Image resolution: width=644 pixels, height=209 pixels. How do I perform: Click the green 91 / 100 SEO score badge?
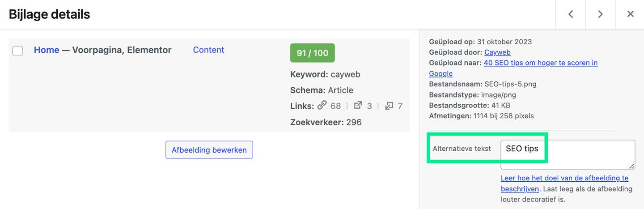pos(312,53)
